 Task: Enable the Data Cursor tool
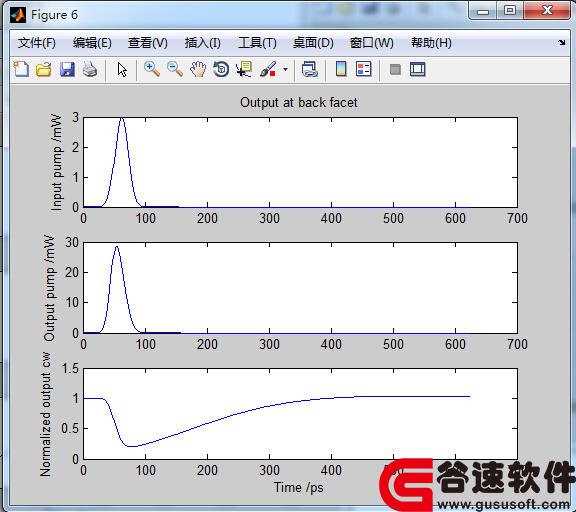pyautogui.click(x=244, y=69)
